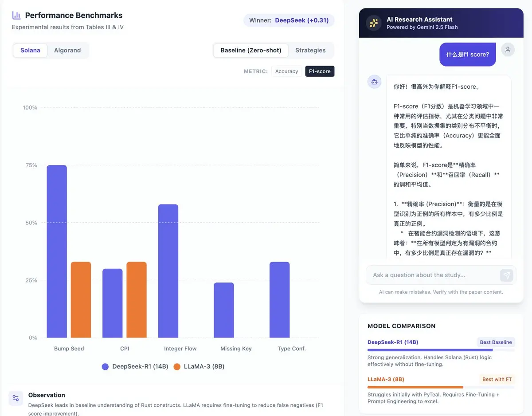Click the AI Research Assistant sparkle icon

click(x=374, y=23)
